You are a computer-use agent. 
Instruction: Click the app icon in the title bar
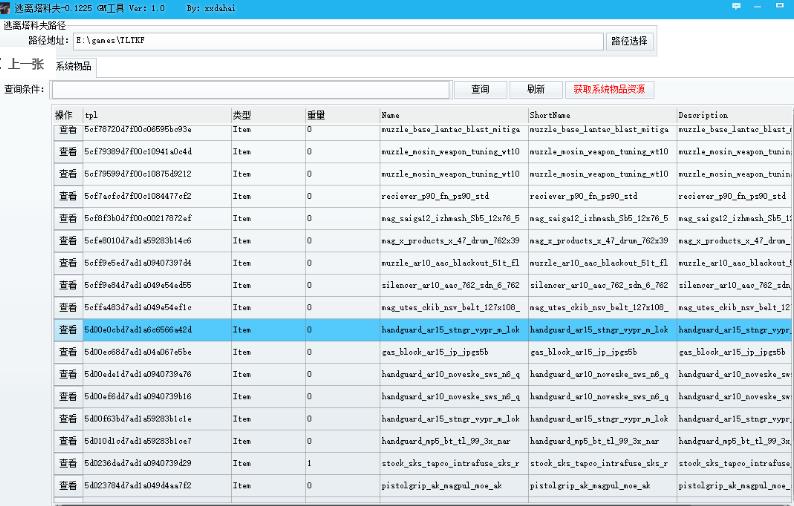tap(5, 8)
